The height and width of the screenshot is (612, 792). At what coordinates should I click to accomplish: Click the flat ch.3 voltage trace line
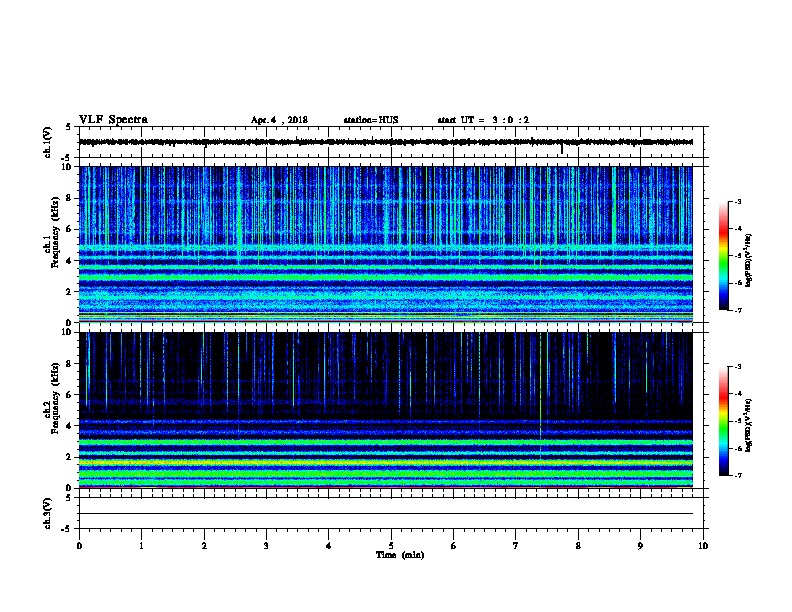click(x=386, y=514)
